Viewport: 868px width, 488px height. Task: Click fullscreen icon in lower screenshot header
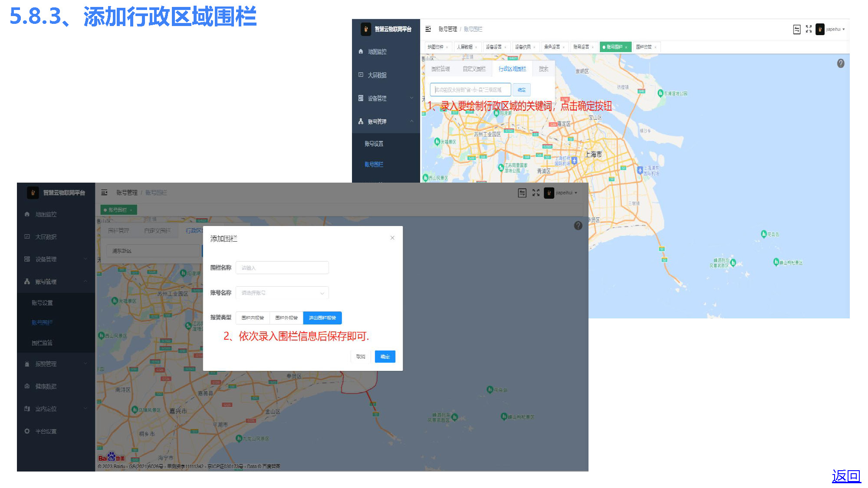point(536,193)
